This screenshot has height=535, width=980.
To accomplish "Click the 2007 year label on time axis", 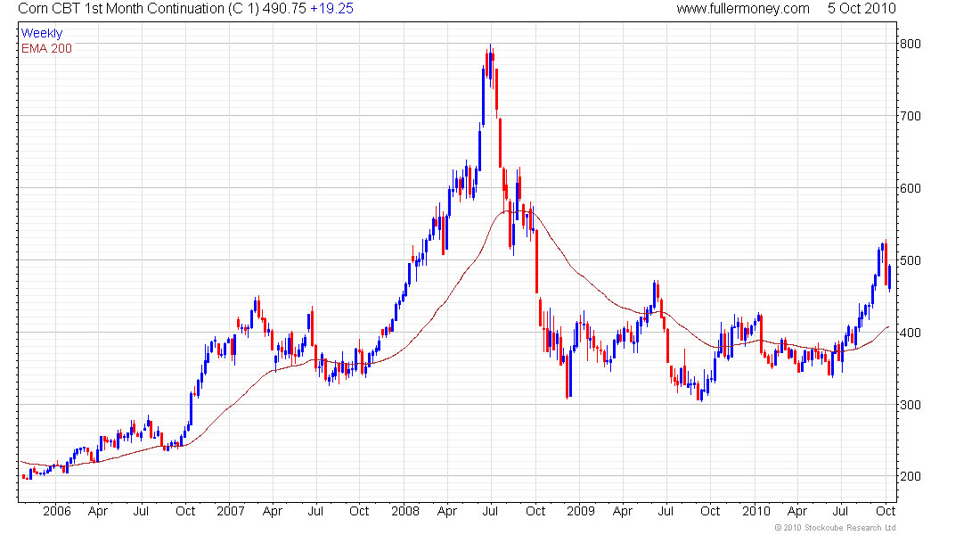I will (x=231, y=511).
